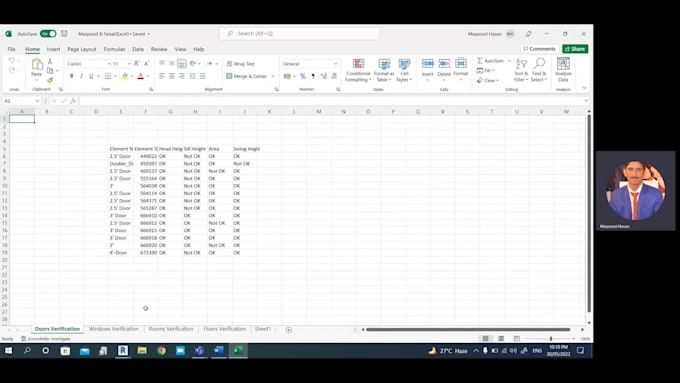Click the Percent Style icon
The image size is (680, 383).
click(x=303, y=76)
